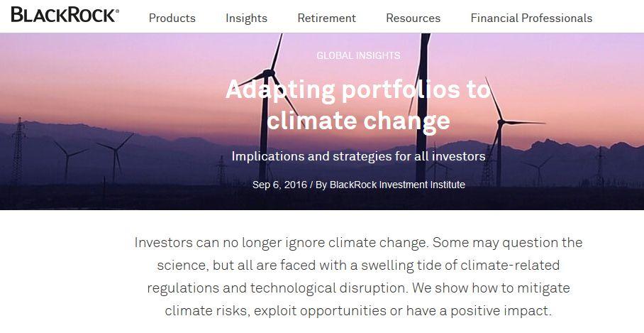Click "regulations and technological disruption" in the intro
The image size is (644, 333).
tap(277, 288)
